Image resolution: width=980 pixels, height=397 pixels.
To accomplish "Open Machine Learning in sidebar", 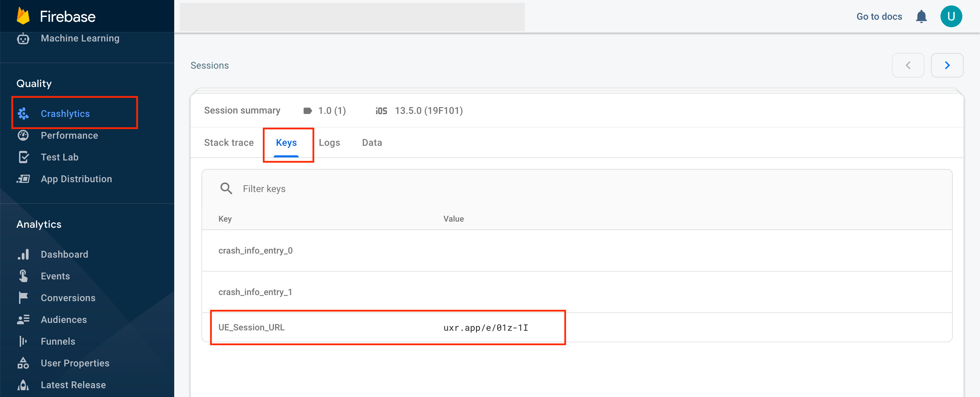I will [x=80, y=38].
